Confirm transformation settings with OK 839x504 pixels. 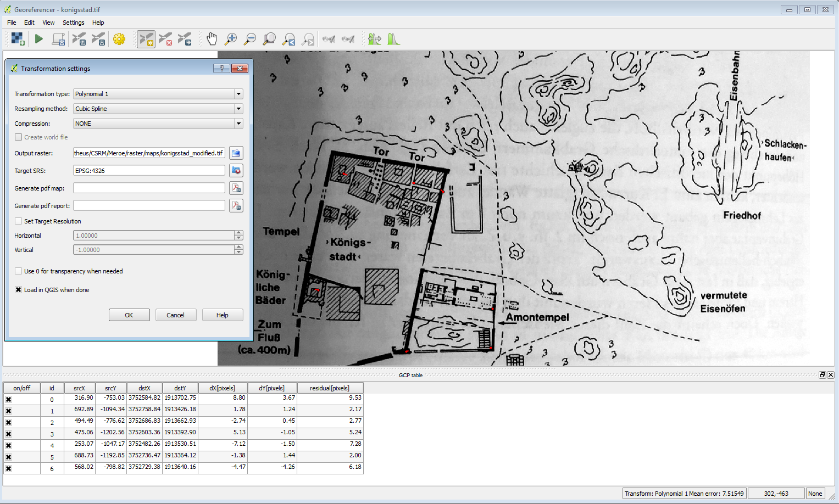click(x=129, y=315)
